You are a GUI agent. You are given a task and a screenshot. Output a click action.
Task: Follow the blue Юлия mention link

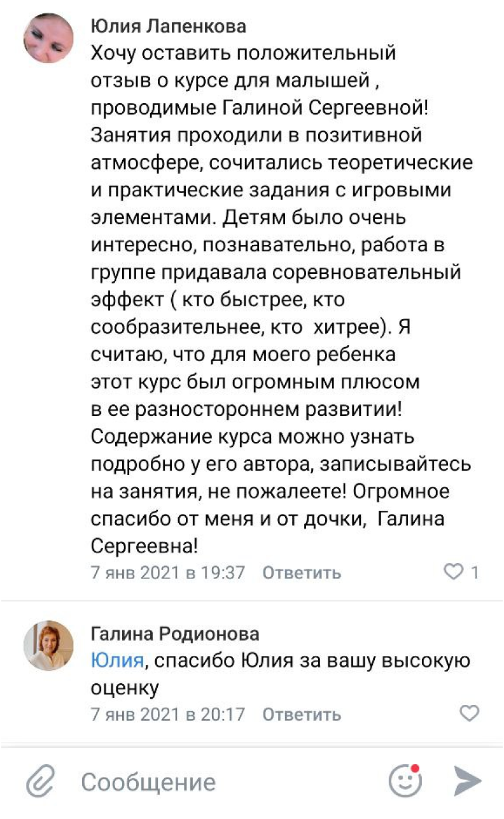(117, 660)
